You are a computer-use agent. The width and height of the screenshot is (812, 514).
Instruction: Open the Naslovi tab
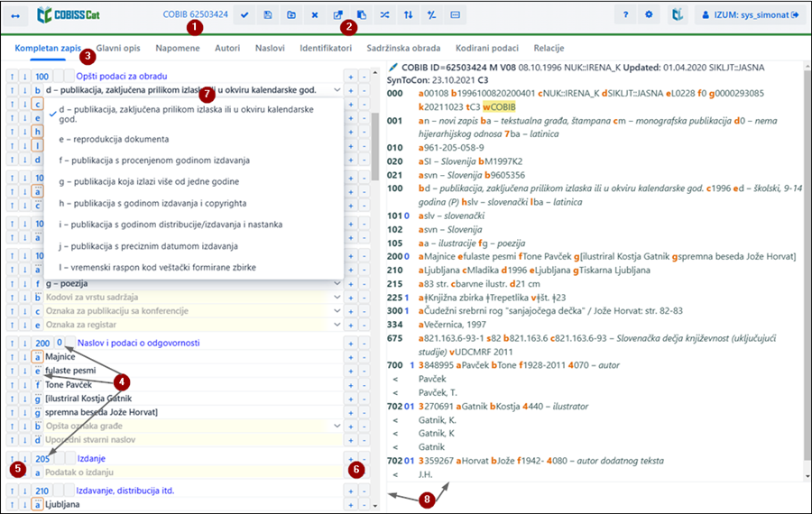click(x=270, y=48)
